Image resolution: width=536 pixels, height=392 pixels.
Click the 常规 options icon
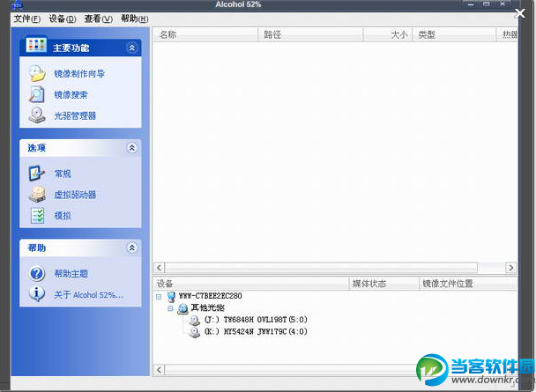[x=36, y=174]
